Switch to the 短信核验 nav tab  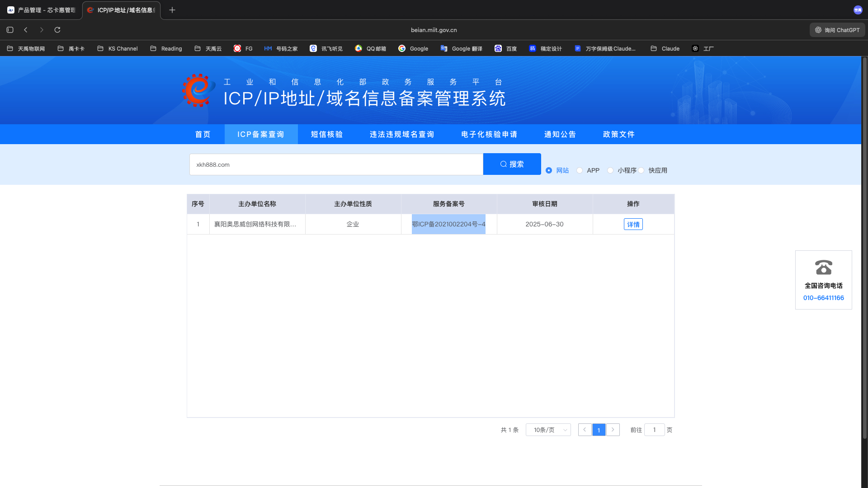[326, 134]
